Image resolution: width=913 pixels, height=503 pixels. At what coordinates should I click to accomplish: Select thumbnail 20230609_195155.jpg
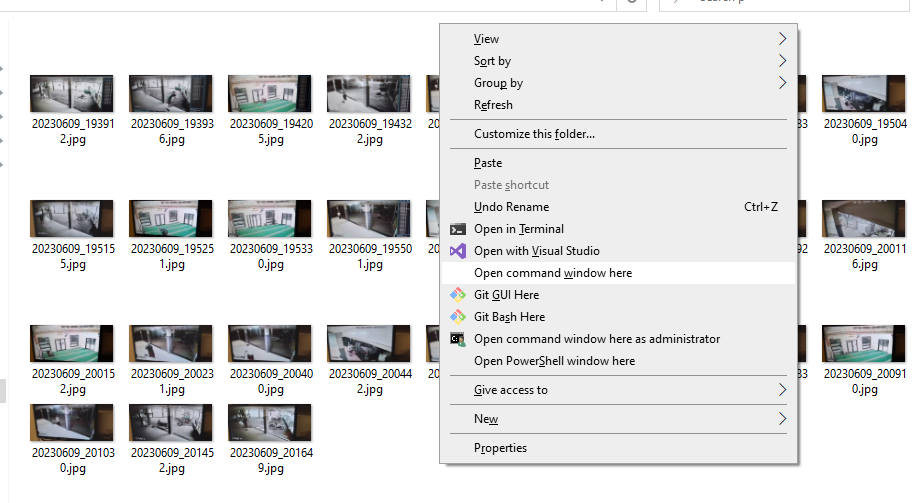[72, 218]
